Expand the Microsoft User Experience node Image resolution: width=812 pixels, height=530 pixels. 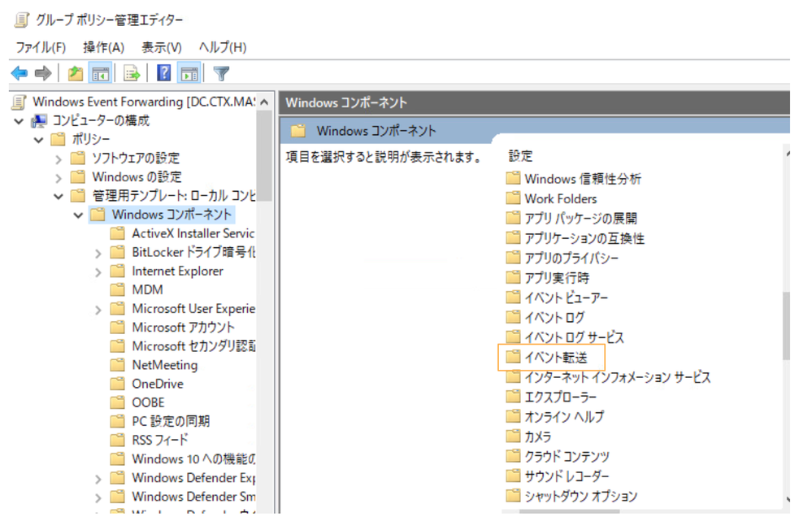pyautogui.click(x=98, y=310)
